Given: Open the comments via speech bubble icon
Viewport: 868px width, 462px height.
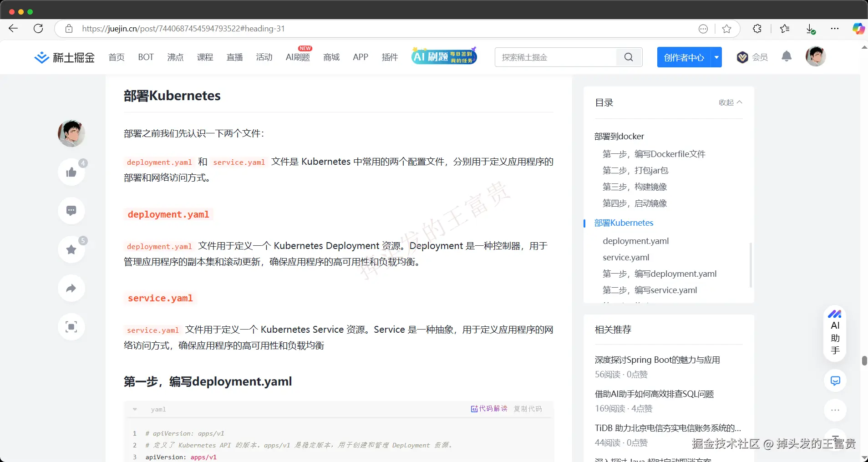Looking at the screenshot, I should pyautogui.click(x=71, y=210).
